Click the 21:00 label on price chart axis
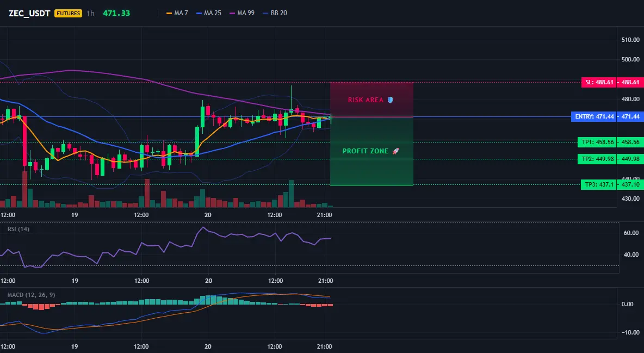Viewport: 644px width, 353px height. [x=325, y=215]
